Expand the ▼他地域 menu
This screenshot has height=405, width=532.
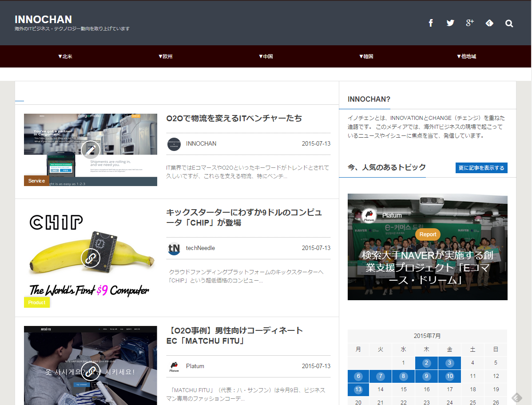(467, 56)
